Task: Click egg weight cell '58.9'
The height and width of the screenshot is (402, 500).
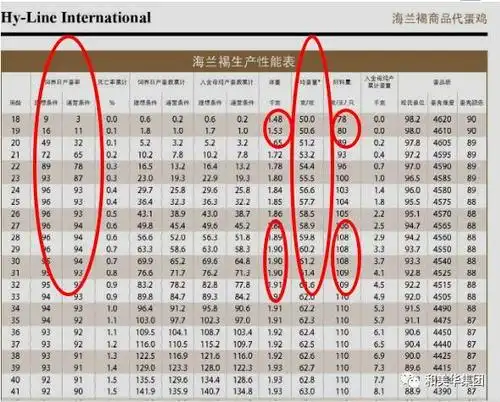Action: (x=307, y=226)
